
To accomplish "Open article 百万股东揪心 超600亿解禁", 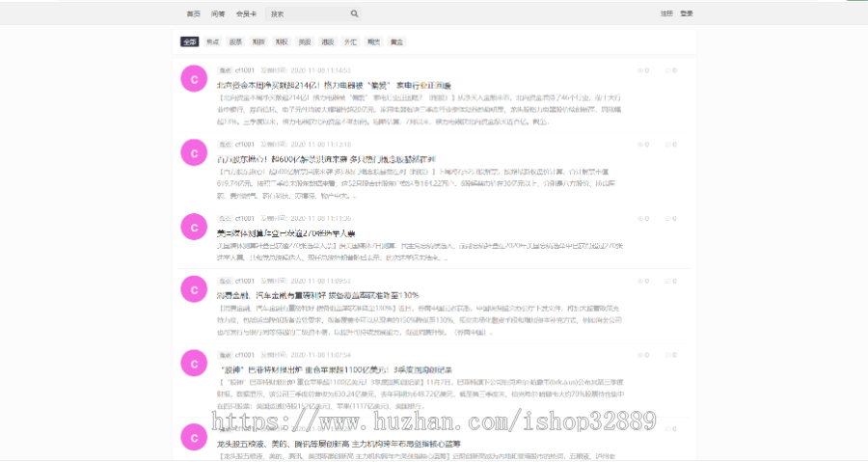I will [326, 159].
